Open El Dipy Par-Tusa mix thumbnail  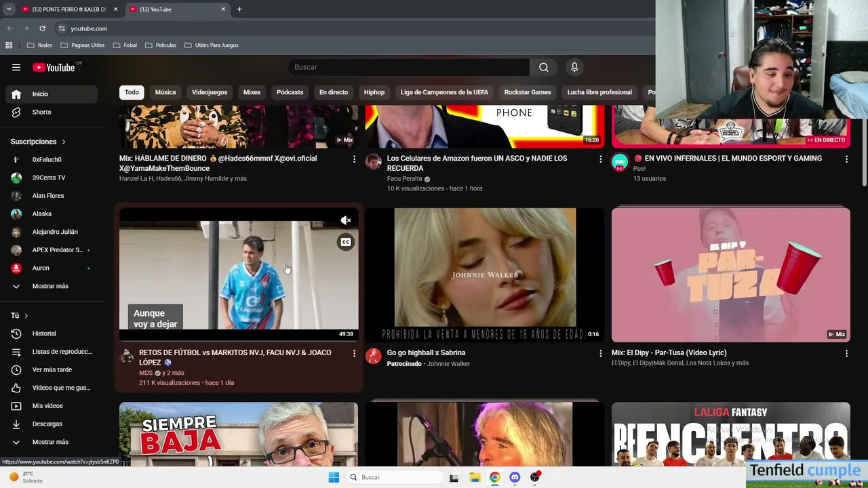pyautogui.click(x=731, y=274)
